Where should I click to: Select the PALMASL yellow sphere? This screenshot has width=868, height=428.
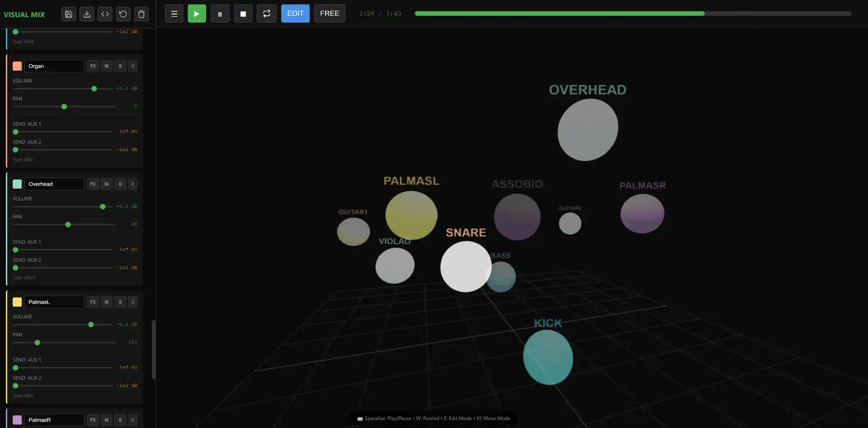coord(411,215)
